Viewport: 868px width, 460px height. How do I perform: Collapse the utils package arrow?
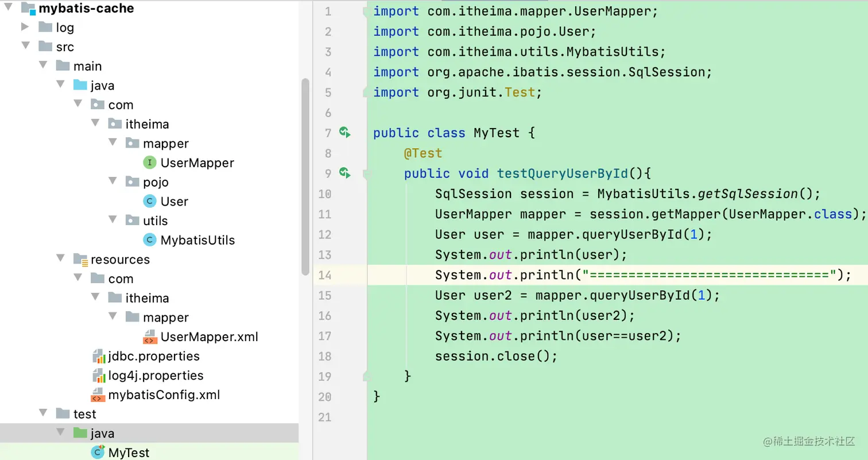(x=113, y=220)
